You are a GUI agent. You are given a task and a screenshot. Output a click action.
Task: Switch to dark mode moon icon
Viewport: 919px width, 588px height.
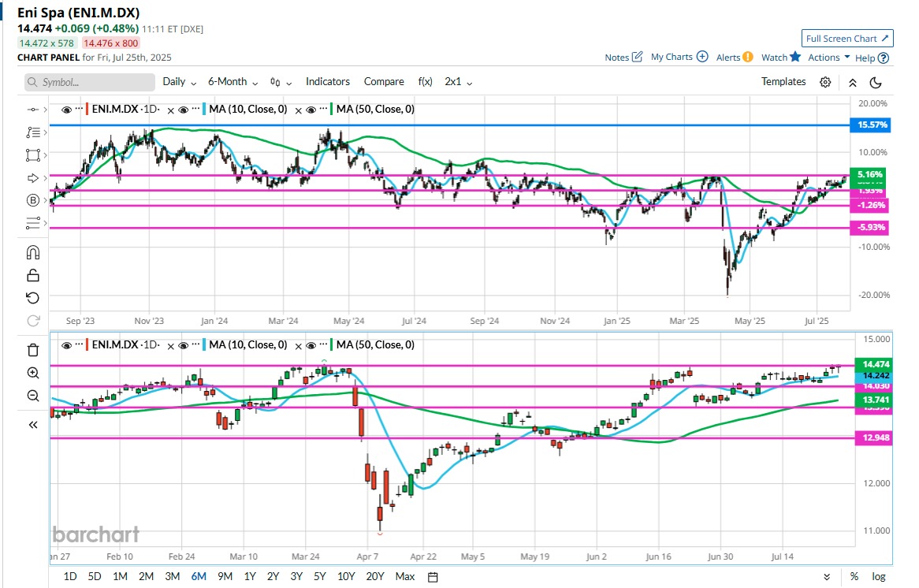click(x=876, y=83)
